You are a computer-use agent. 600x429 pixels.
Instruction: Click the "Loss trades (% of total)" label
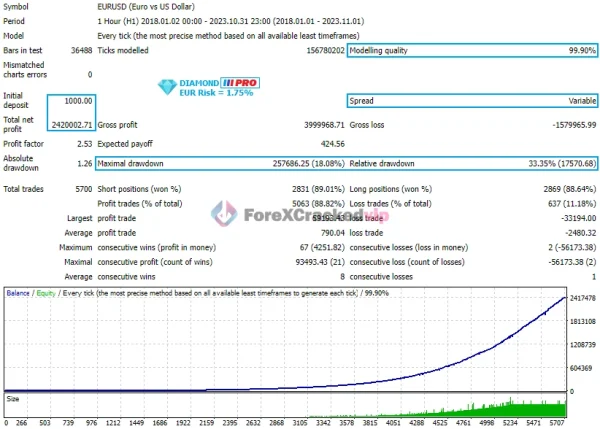[390, 204]
